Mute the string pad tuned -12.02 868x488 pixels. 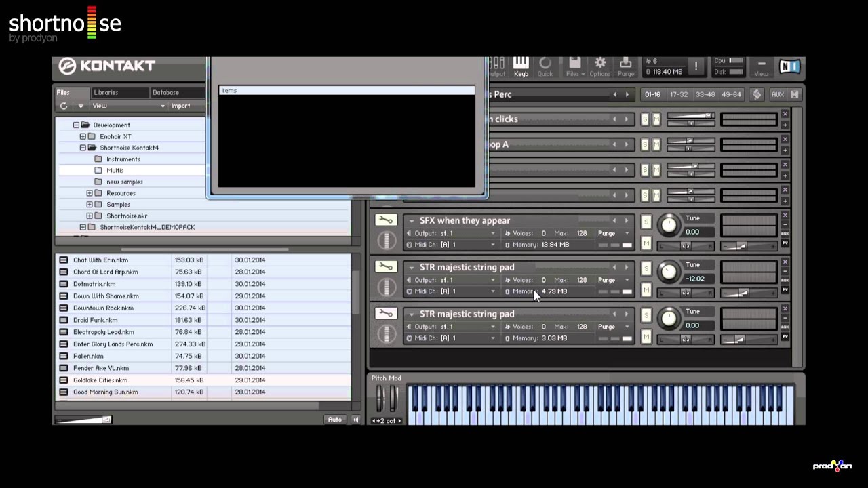[646, 290]
